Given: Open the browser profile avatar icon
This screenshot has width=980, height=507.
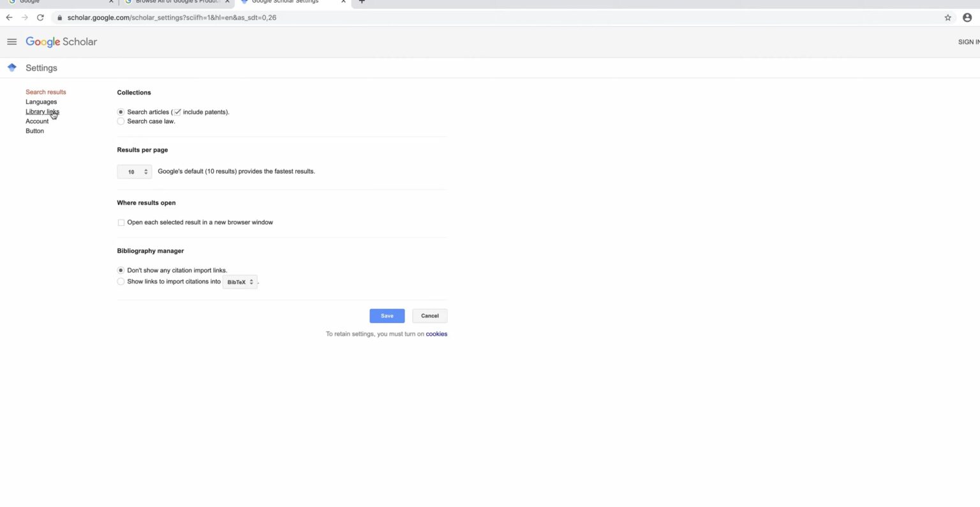Looking at the screenshot, I should 967,17.
